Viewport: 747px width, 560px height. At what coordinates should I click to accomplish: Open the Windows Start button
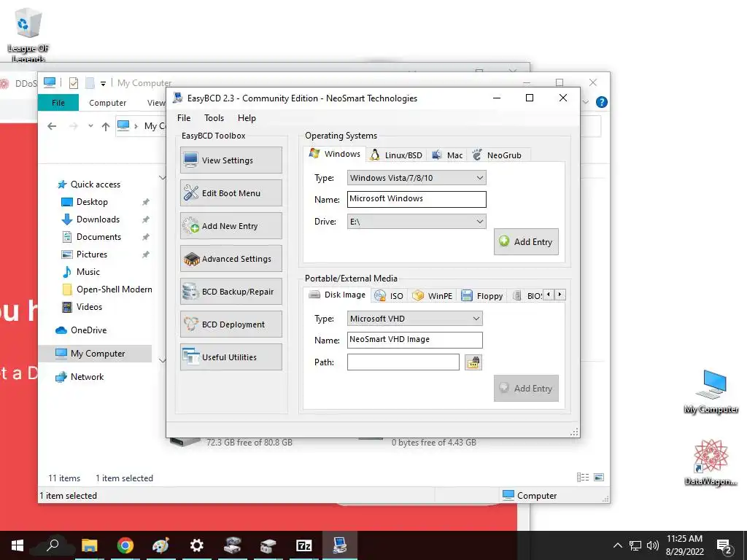[x=18, y=545]
